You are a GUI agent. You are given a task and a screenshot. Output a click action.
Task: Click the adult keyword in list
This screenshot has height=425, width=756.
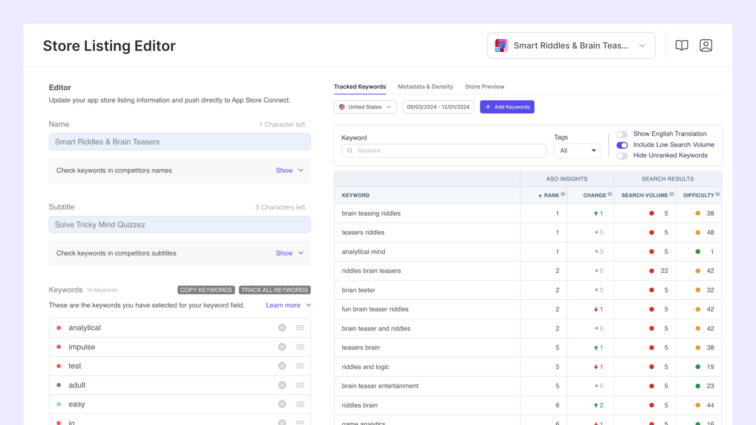point(77,385)
